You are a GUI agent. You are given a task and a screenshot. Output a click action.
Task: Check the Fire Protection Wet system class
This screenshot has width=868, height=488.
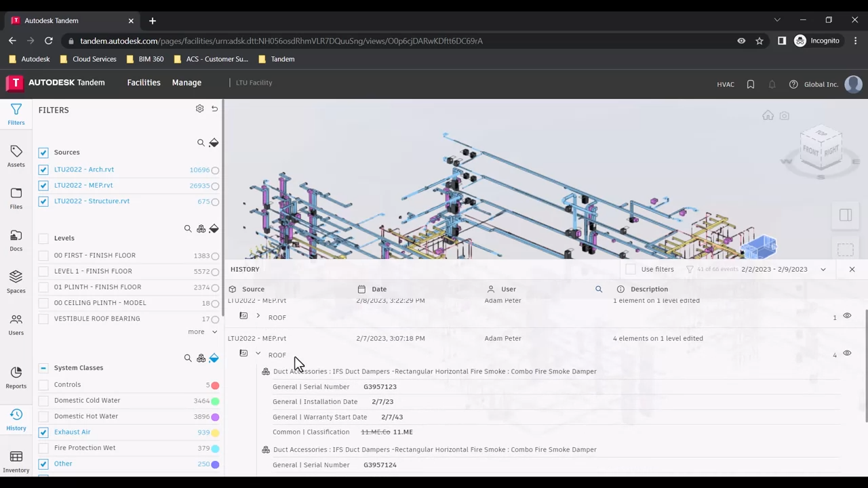[43, 448]
